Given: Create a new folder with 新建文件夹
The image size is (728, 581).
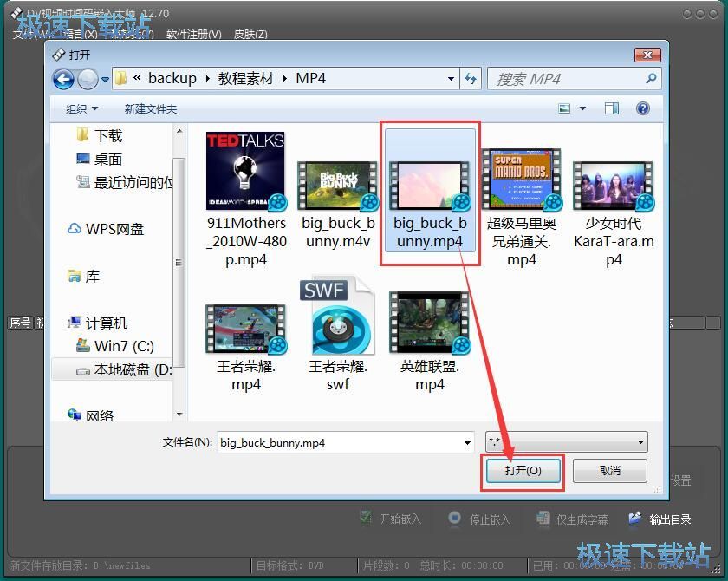Looking at the screenshot, I should 151,108.
